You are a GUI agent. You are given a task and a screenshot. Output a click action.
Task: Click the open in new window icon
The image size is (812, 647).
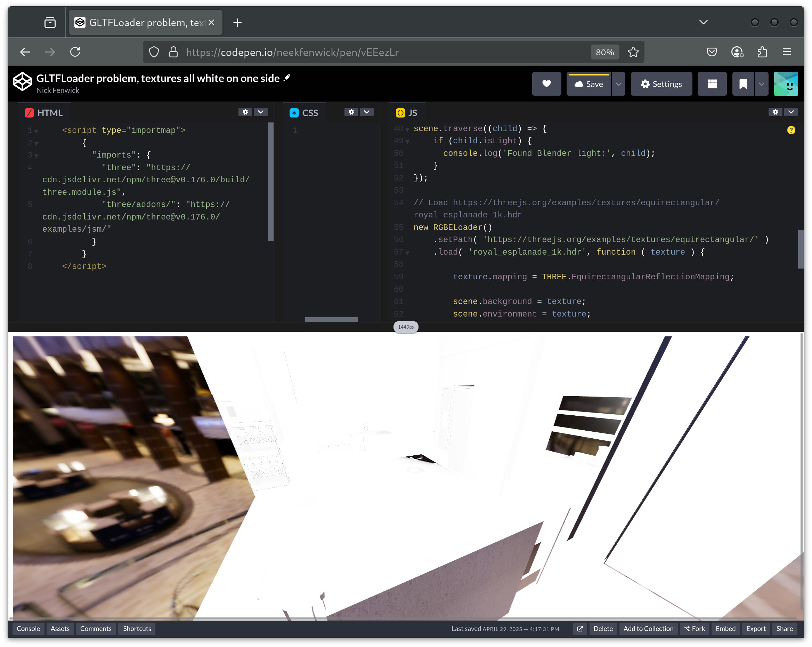tap(580, 629)
